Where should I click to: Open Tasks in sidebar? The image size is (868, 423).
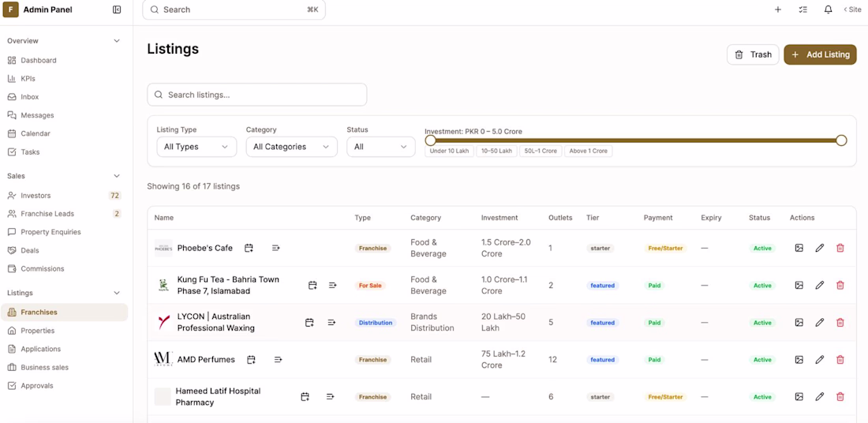pyautogui.click(x=64, y=152)
